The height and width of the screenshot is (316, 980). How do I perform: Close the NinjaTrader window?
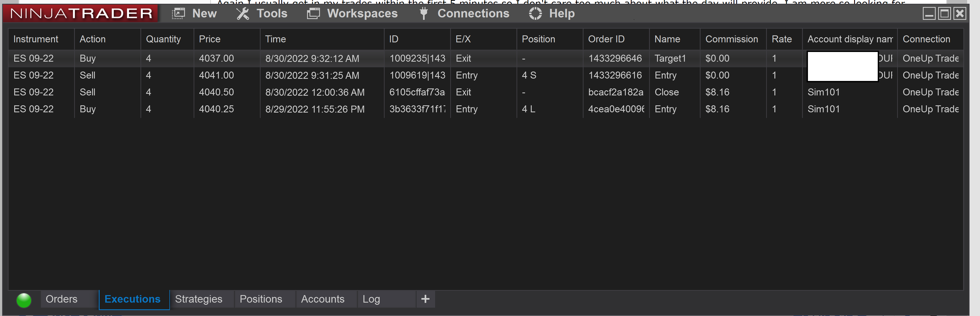coord(960,14)
